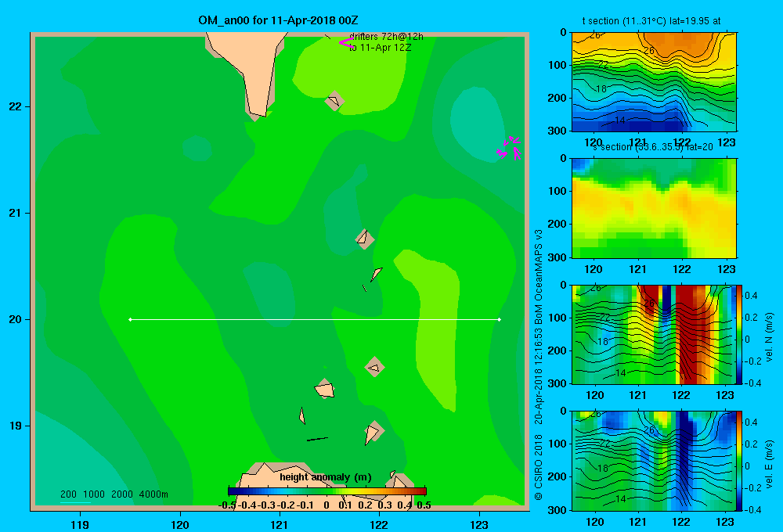
Task: Click longitude label 123 under the main map
Action: pos(479,524)
